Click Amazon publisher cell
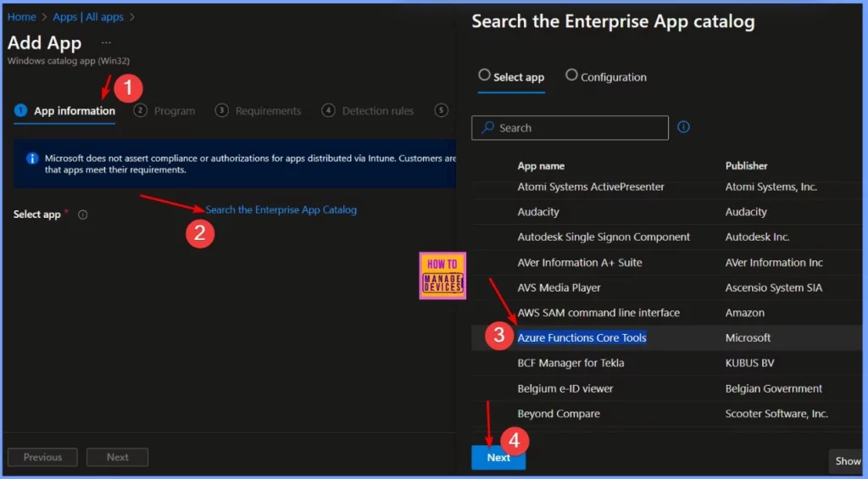 (x=744, y=313)
